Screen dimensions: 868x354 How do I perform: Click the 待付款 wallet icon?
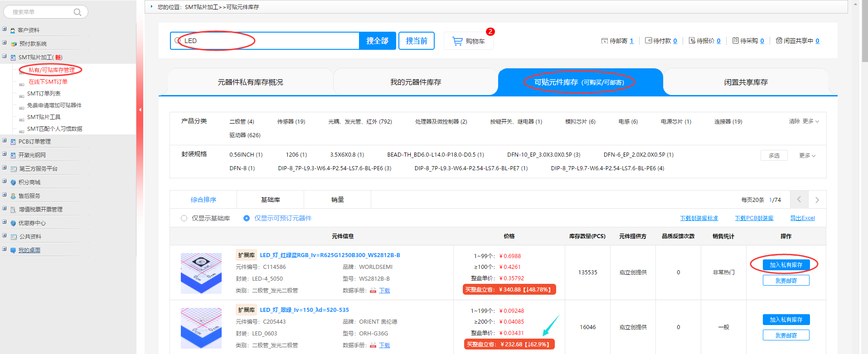648,41
